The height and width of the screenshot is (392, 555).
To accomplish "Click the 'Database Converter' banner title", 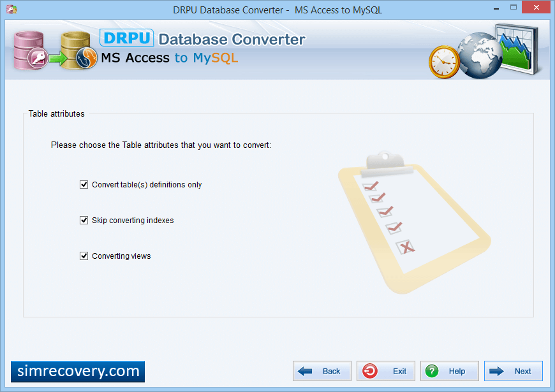I will (232, 40).
